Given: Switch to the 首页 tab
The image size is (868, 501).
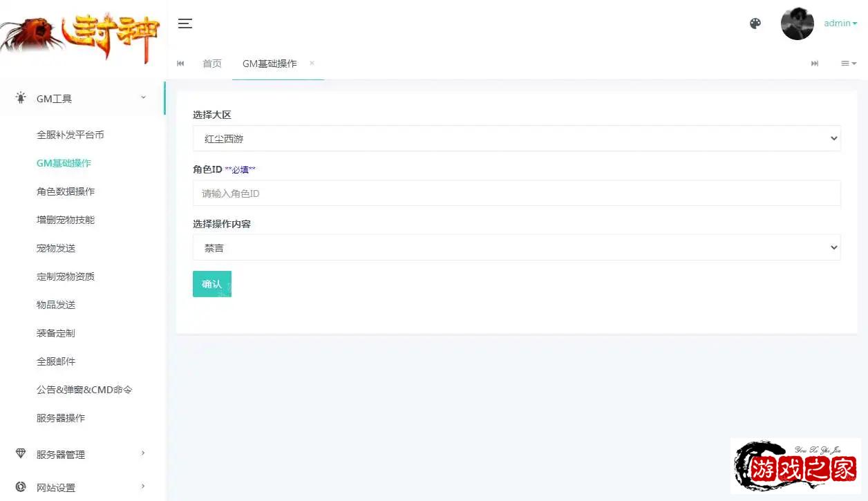Looking at the screenshot, I should click(212, 64).
